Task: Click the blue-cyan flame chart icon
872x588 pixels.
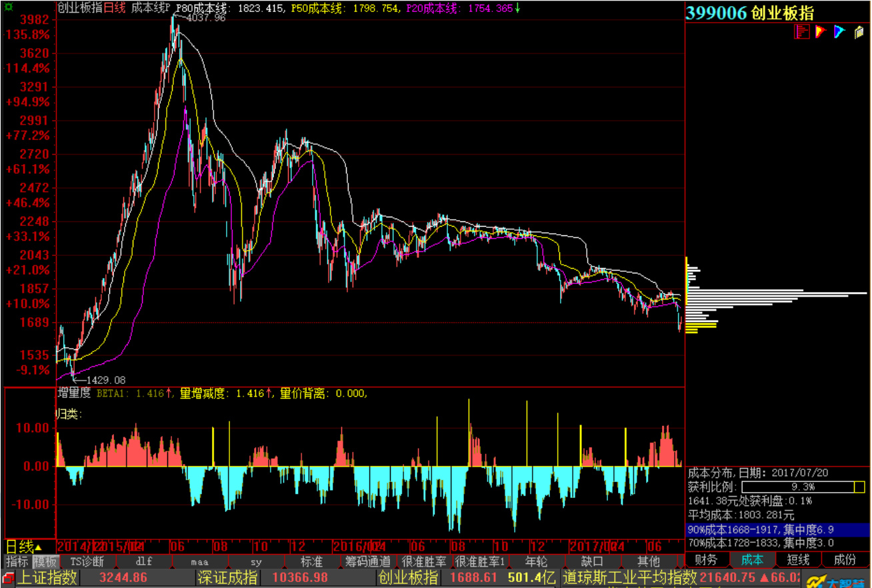Action: click(x=839, y=31)
